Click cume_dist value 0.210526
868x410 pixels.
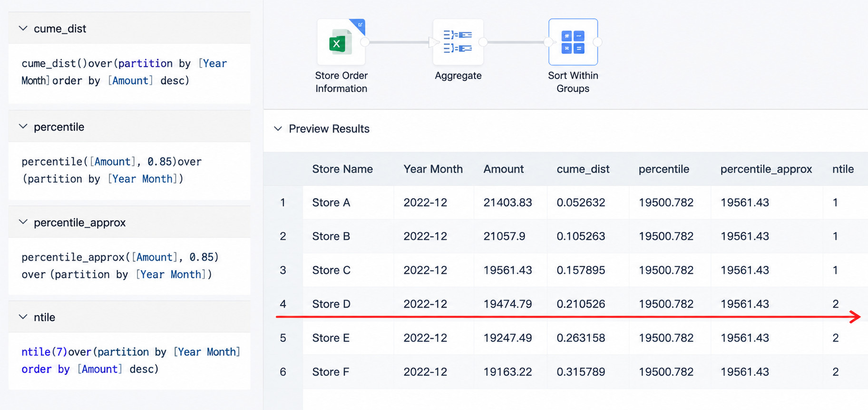tap(581, 304)
